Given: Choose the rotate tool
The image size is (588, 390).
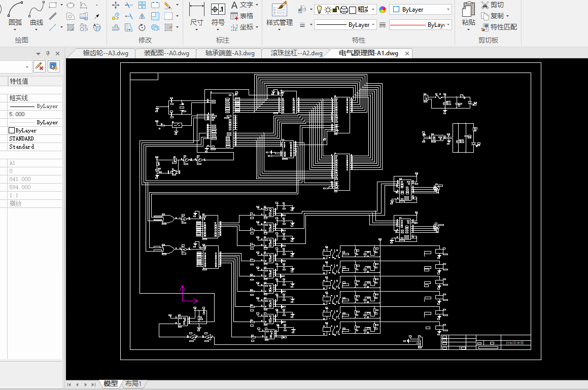Looking at the screenshot, I should (x=142, y=27).
